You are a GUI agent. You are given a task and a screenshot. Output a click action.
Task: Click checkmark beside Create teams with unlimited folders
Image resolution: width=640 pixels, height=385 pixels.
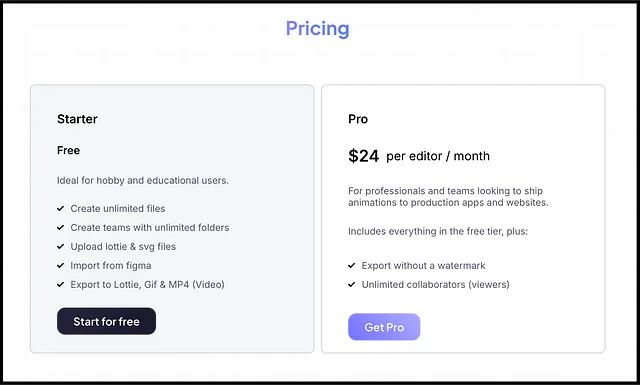[61, 227]
